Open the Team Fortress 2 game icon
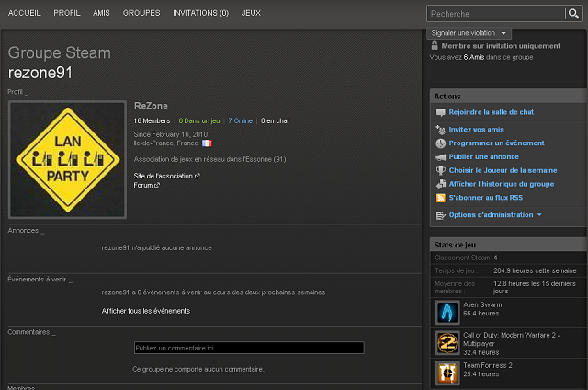 [447, 373]
